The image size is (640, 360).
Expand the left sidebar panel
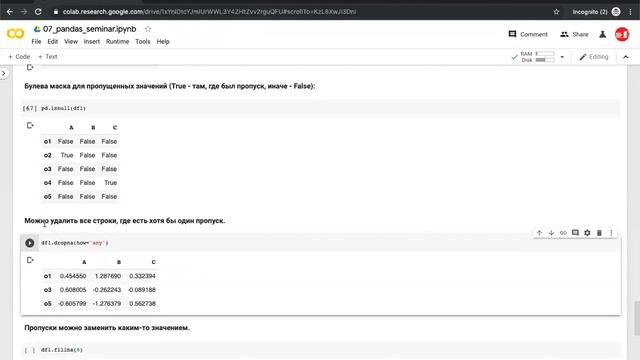[4, 73]
